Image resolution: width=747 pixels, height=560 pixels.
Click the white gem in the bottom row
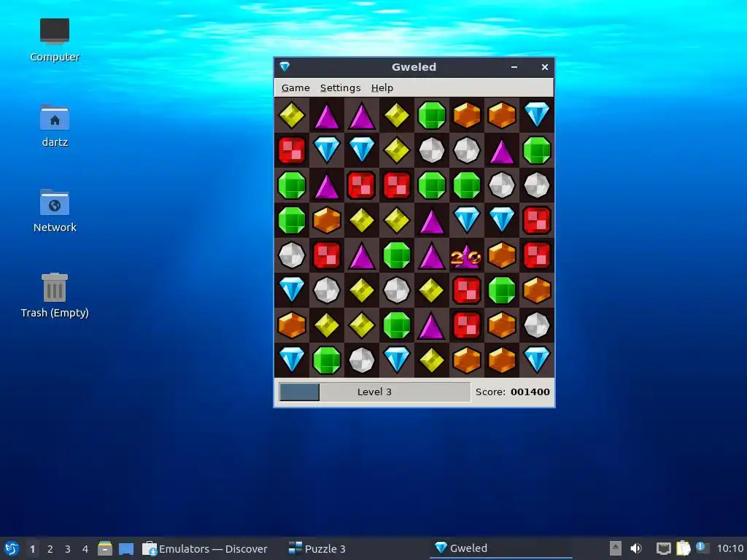(x=362, y=360)
